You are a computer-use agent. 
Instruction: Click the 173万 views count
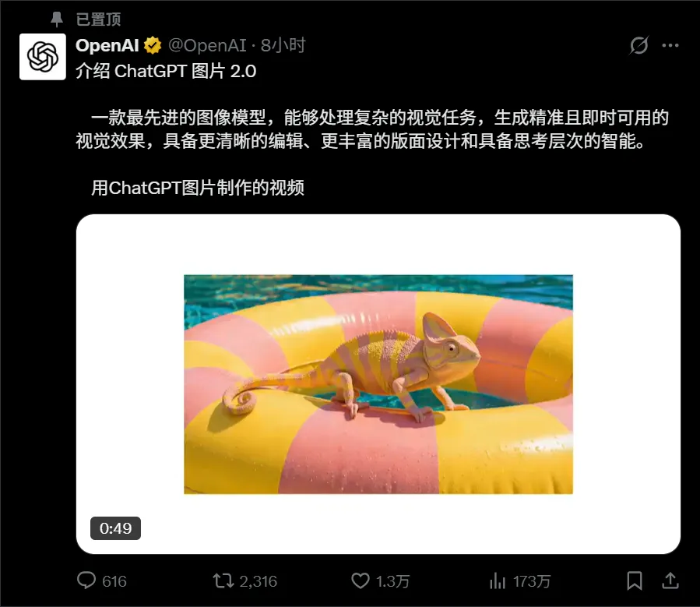point(531,581)
